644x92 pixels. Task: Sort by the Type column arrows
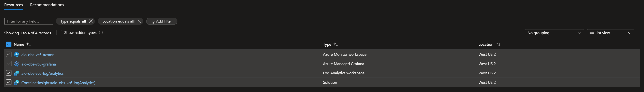coord(336,44)
